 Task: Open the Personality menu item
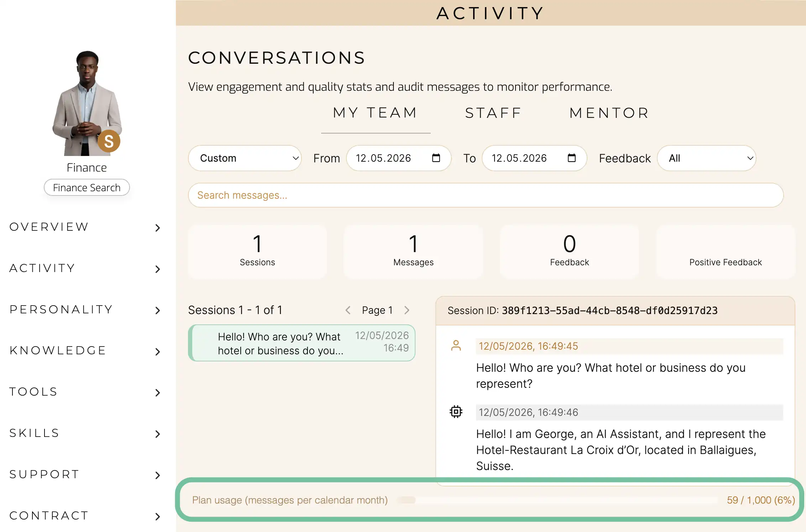pos(61,309)
